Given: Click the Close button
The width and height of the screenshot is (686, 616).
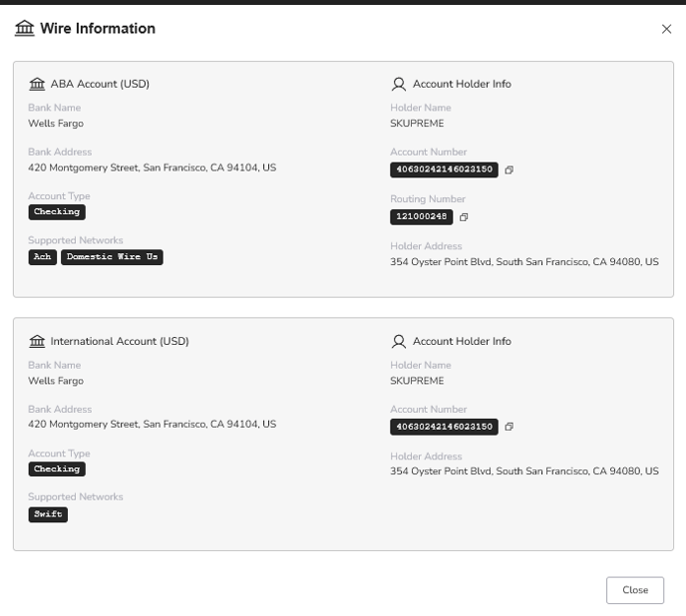Looking at the screenshot, I should (635, 590).
